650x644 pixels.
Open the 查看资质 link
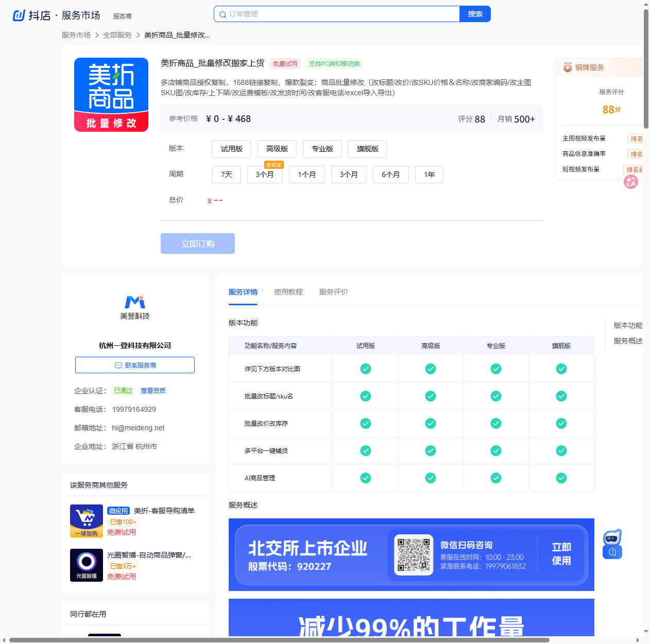153,391
